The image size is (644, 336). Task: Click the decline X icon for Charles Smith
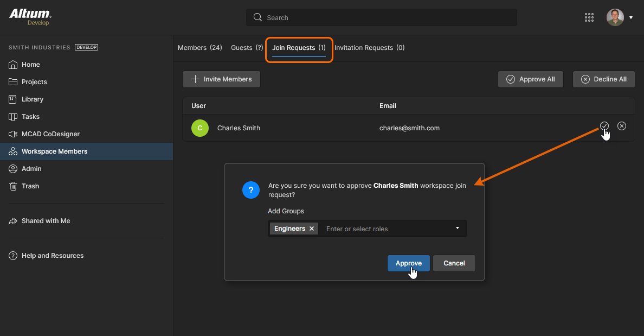(622, 126)
